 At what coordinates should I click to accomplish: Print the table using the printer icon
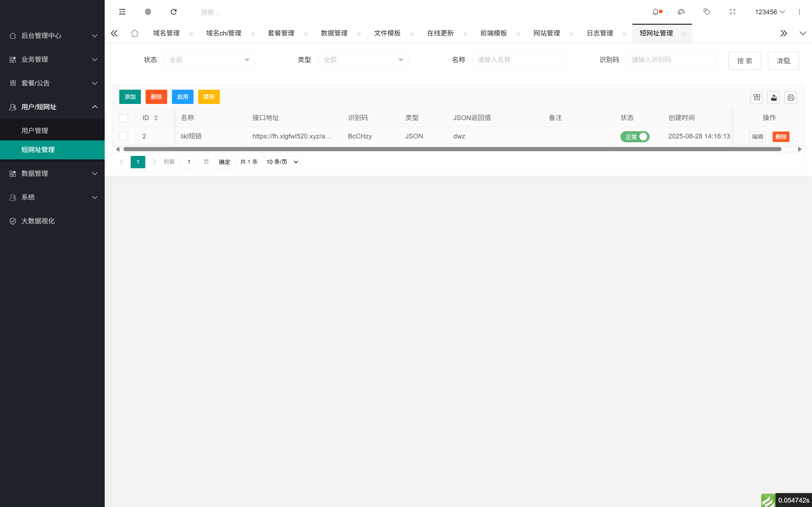click(x=790, y=97)
